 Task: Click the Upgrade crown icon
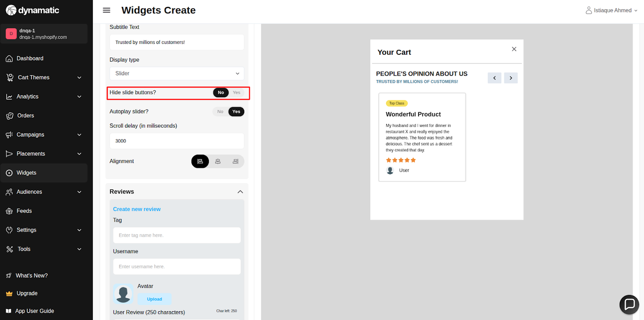coord(9,293)
